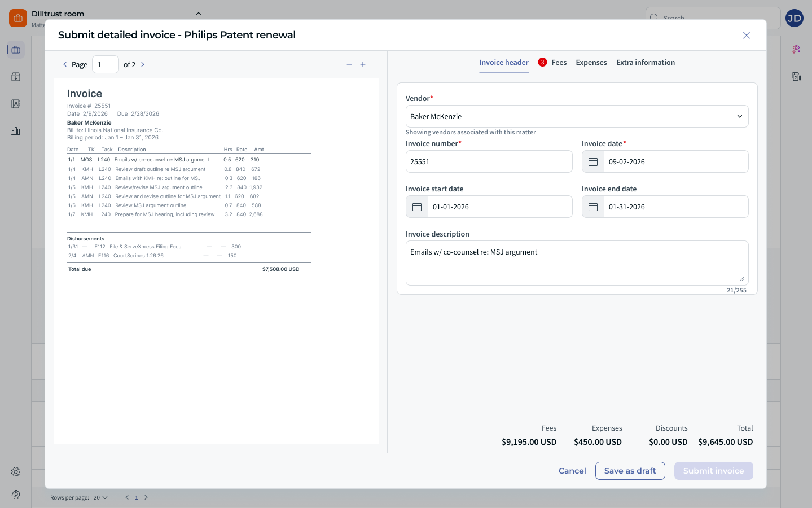Close the Submit detailed invoice dialog
Screen dimensions: 812x508
point(747,35)
